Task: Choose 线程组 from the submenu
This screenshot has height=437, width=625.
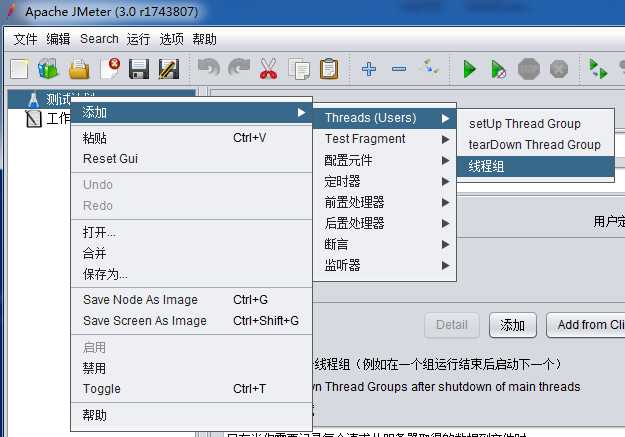Action: point(535,166)
